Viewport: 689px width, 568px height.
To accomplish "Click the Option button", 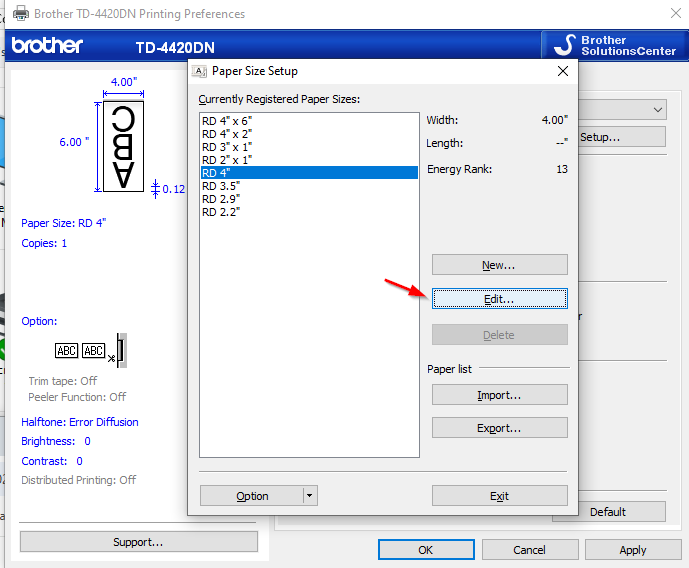I will pos(252,496).
